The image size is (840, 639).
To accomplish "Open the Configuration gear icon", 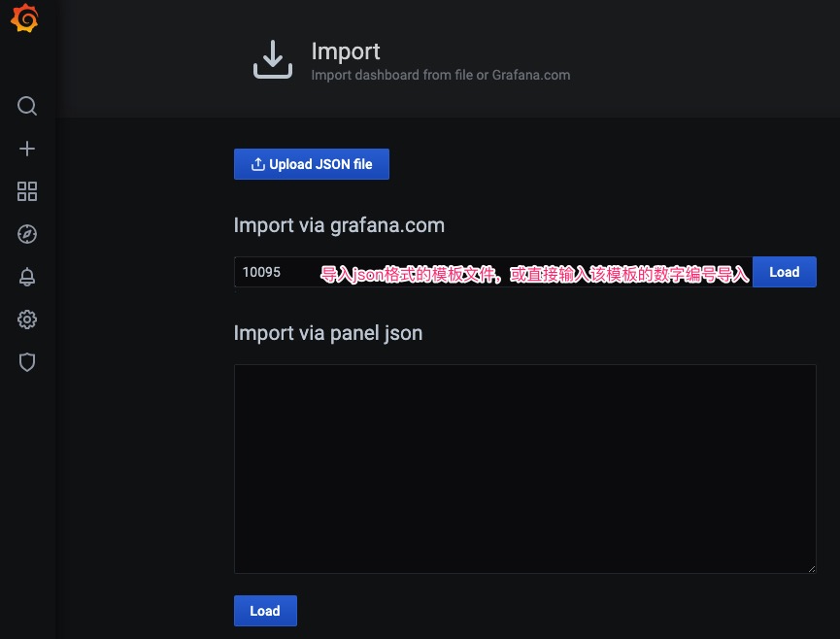I will coord(27,319).
